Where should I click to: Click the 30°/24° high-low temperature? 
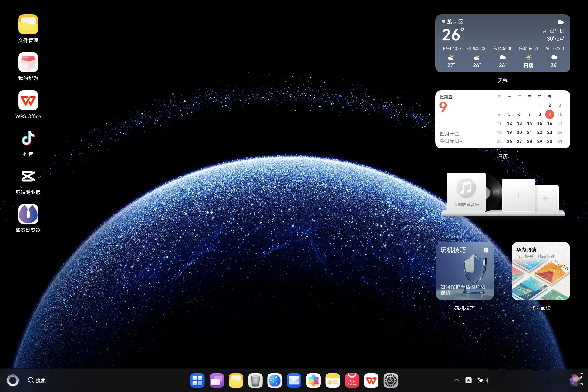pyautogui.click(x=556, y=38)
